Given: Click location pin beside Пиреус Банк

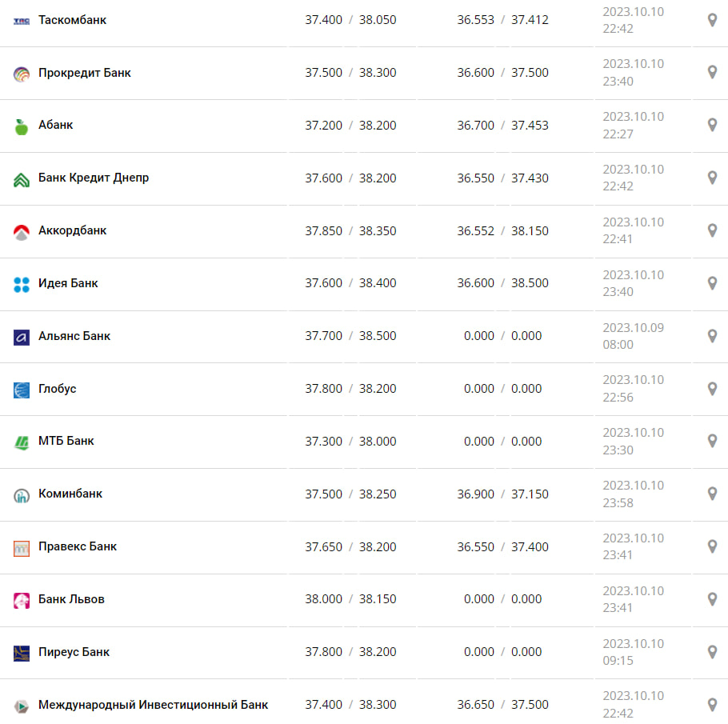Looking at the screenshot, I should tap(712, 652).
